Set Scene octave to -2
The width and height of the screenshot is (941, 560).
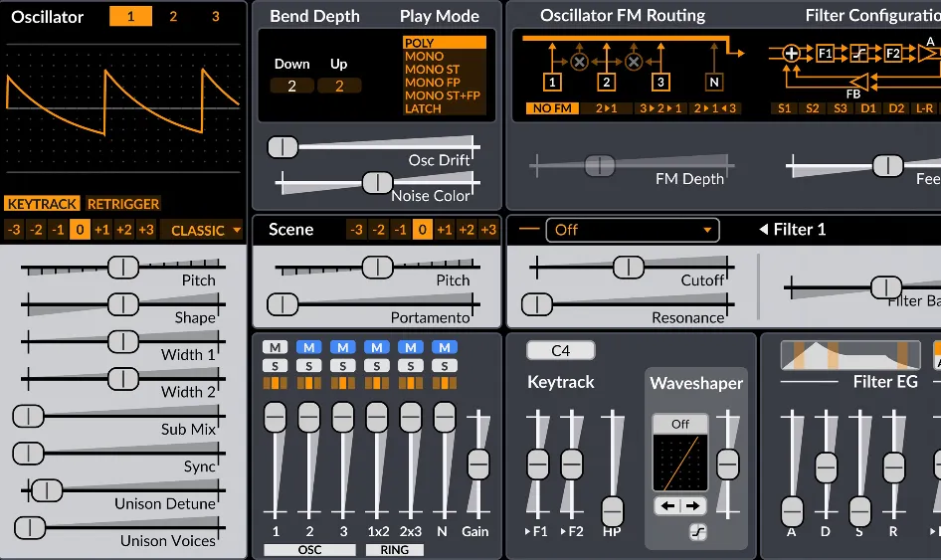378,230
